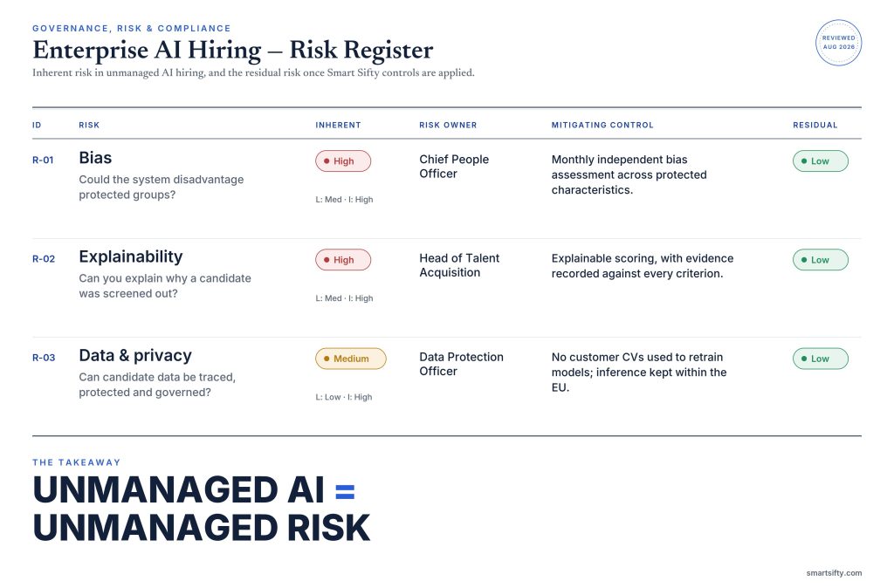
Task: Select the Medium badge for Data & privacy
Action: pos(351,359)
